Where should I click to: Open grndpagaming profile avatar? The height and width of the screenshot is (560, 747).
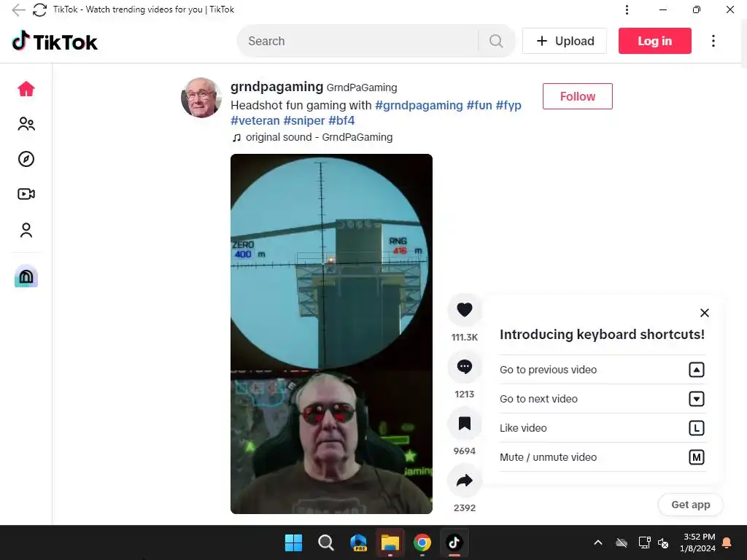201,97
